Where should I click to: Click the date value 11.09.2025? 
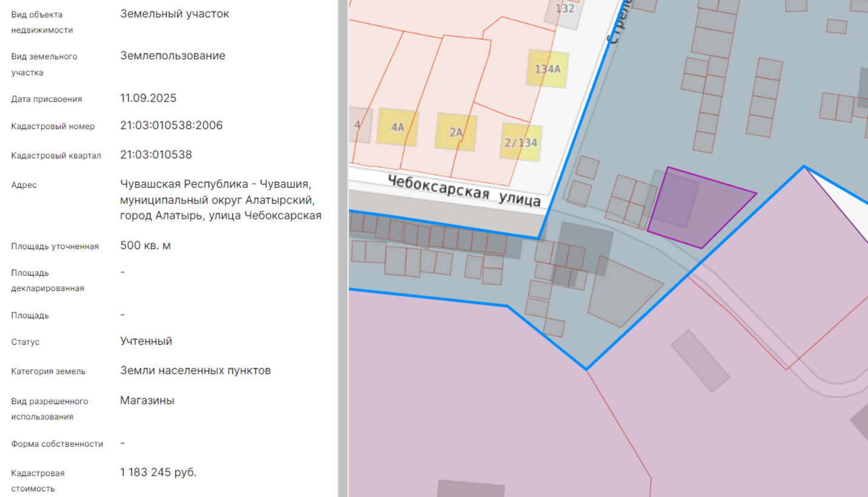148,98
